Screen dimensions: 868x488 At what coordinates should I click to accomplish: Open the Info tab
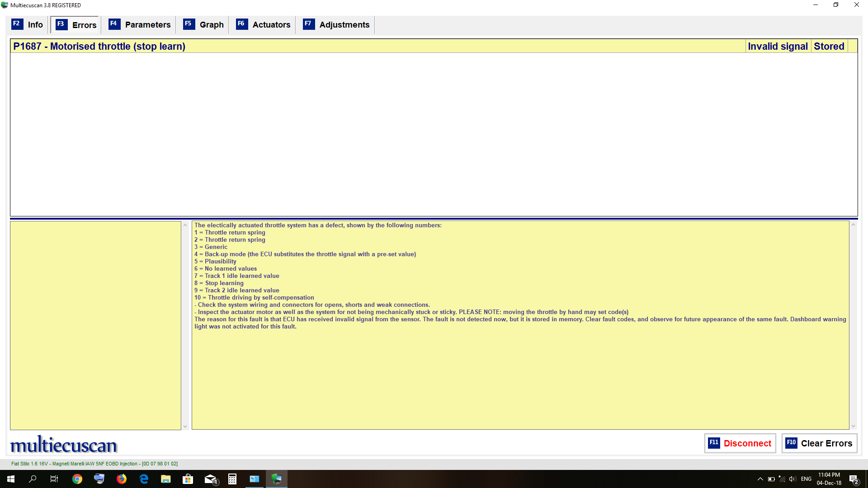coord(28,25)
